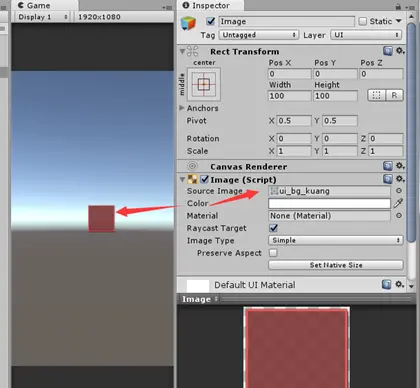Viewport: 420px width, 388px height.
Task: Open Rect Transform help reference icon
Action: [388, 51]
